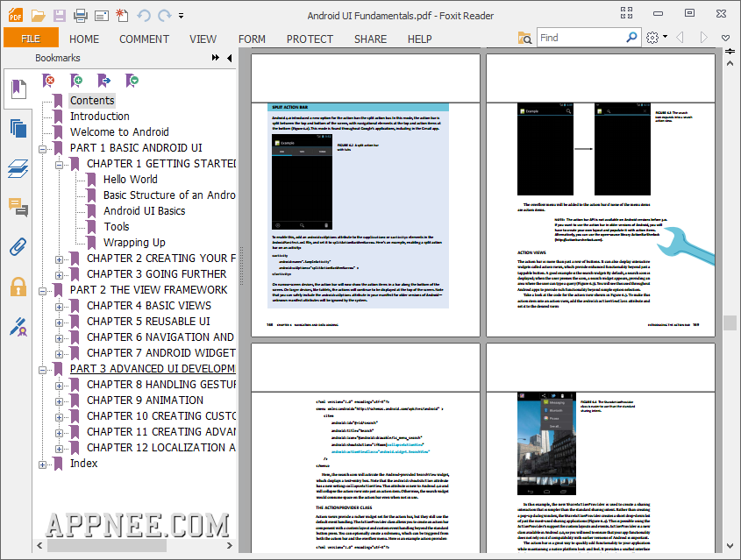Jump to Wrapping Up bookmark
Viewport: 741px width, 560px height.
coord(134,243)
